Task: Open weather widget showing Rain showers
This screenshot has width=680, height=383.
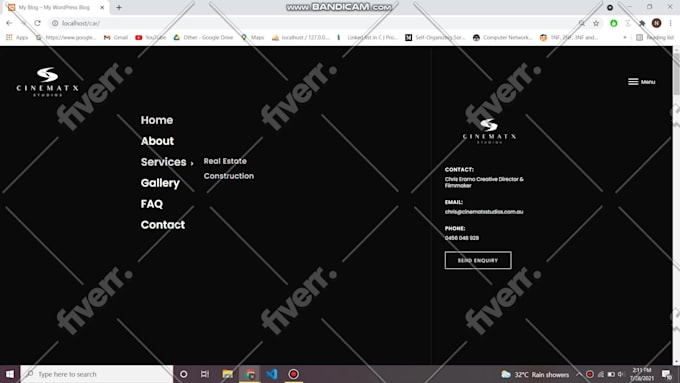Action: pos(535,374)
